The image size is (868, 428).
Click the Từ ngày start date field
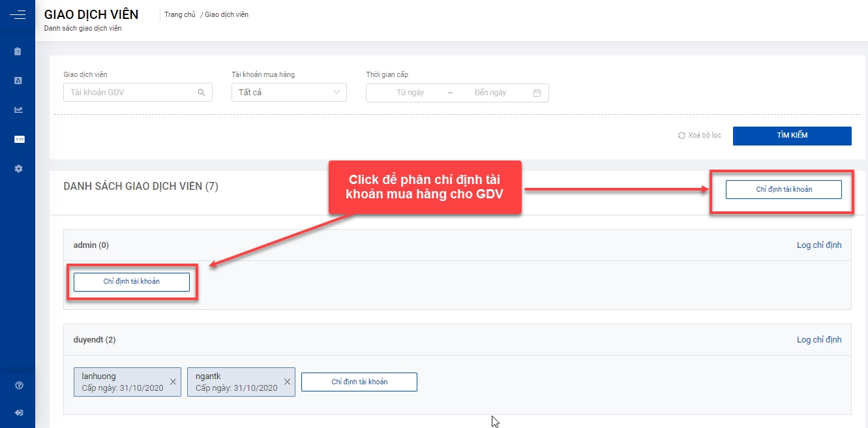tap(410, 93)
